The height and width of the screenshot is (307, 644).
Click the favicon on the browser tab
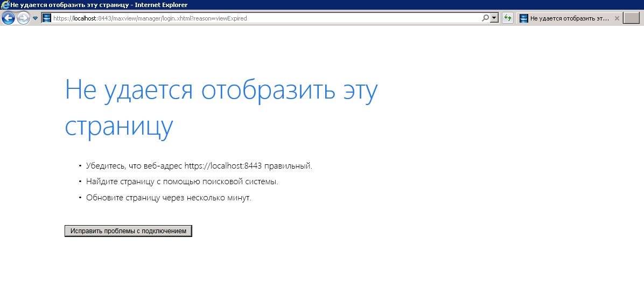click(524, 18)
